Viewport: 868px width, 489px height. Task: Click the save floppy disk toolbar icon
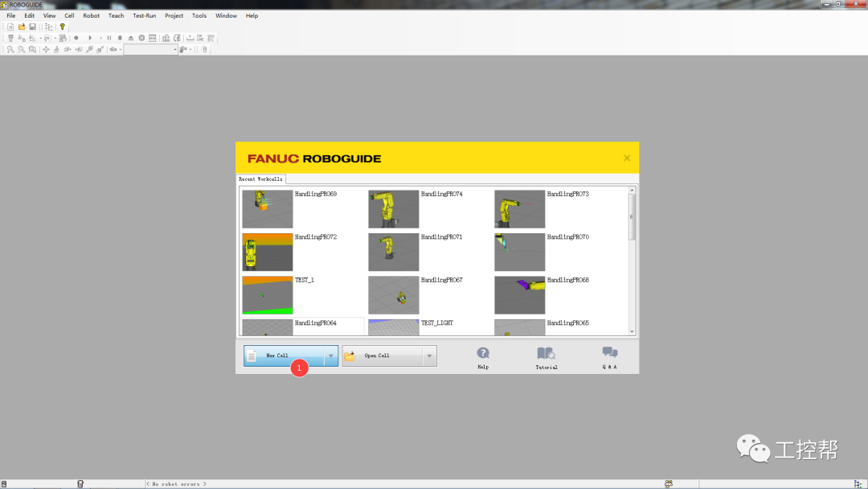(33, 27)
